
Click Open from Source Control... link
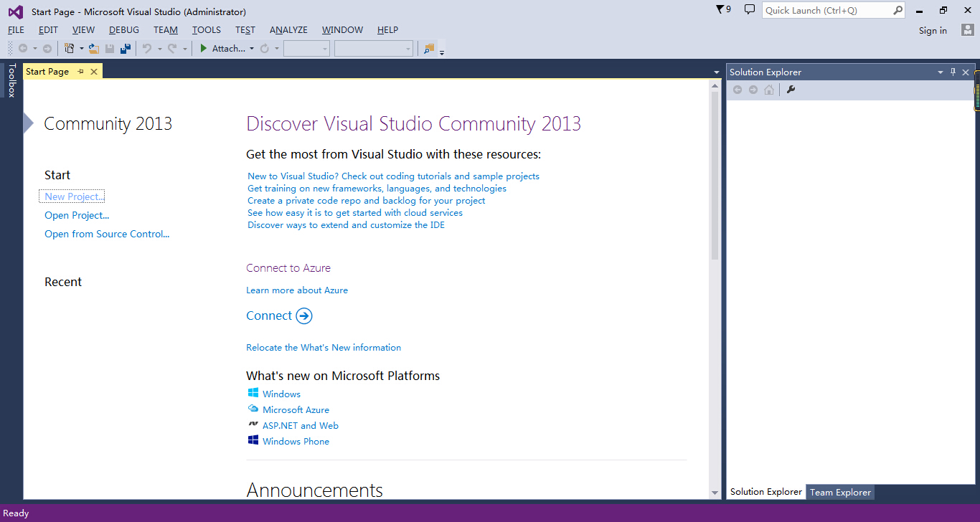pos(107,234)
